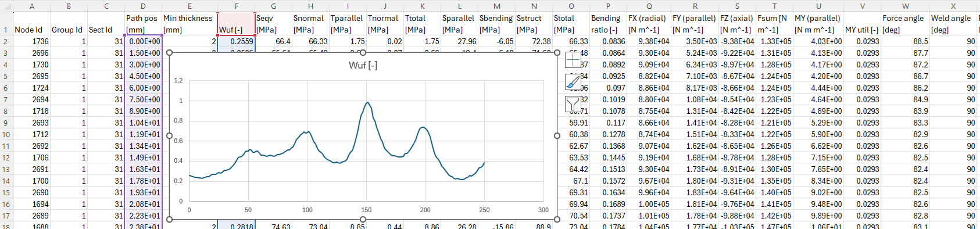Click cell with Node Id 2691
The image size is (980, 229).
31,169
